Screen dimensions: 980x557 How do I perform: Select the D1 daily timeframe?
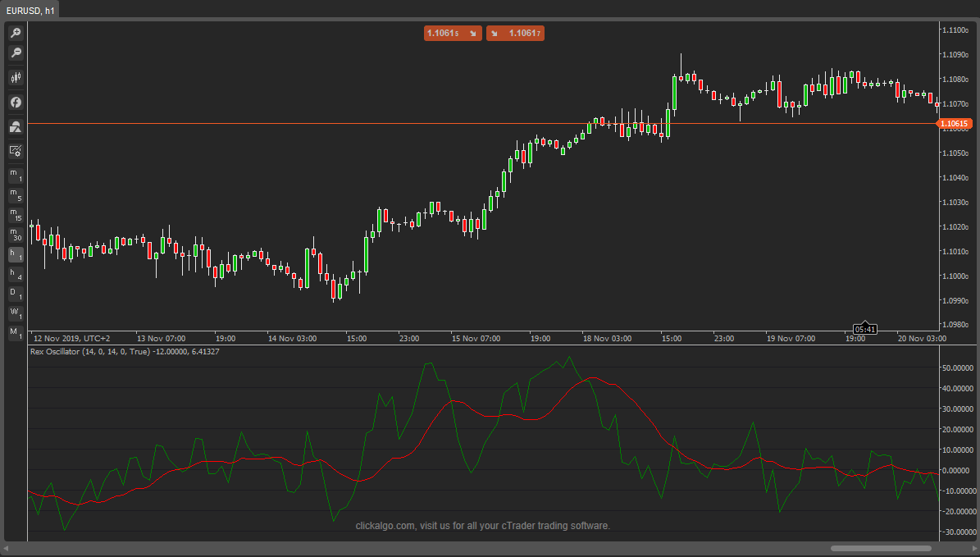14,294
